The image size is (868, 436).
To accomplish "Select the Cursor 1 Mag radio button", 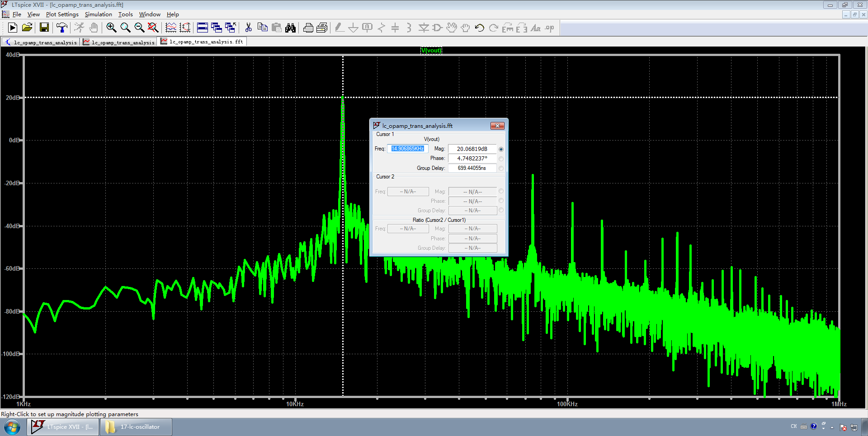I will [x=501, y=149].
